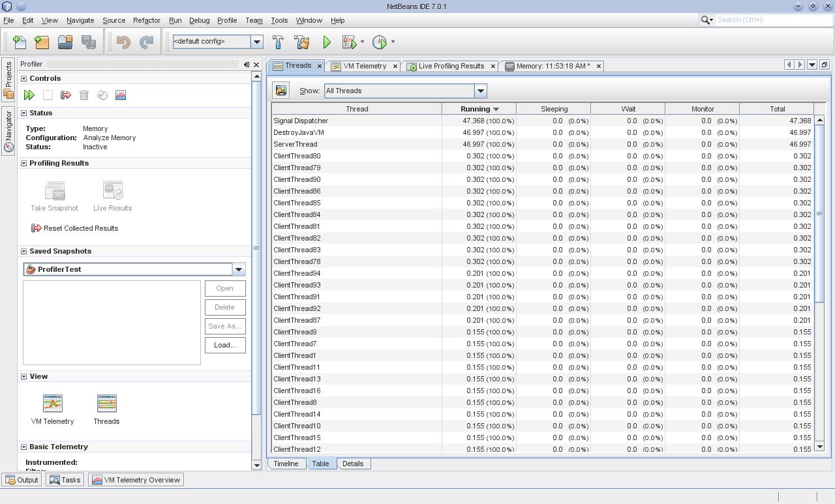Click the Stop profiling square icon
This screenshot has width=835, height=504.
click(48, 95)
